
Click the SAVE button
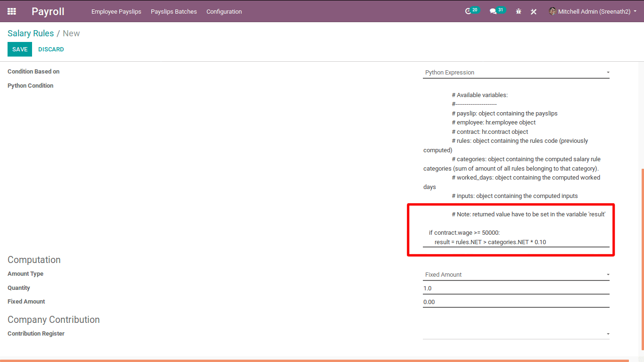(x=20, y=49)
